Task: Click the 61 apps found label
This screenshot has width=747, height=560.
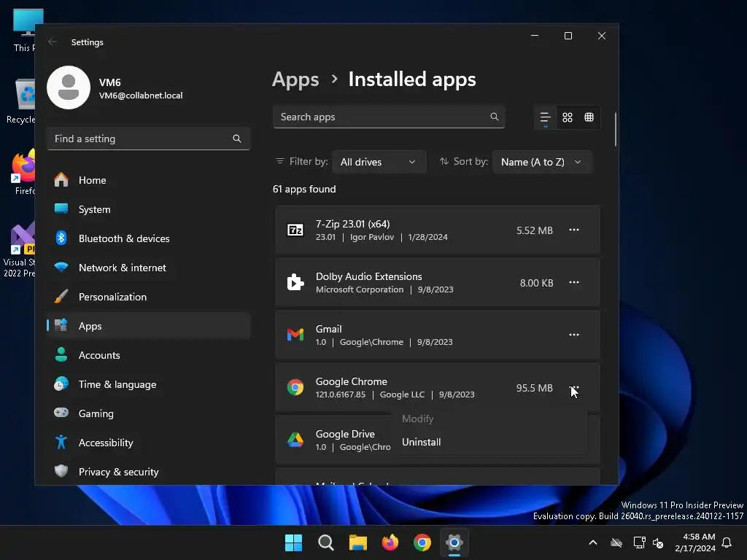Action: (304, 189)
